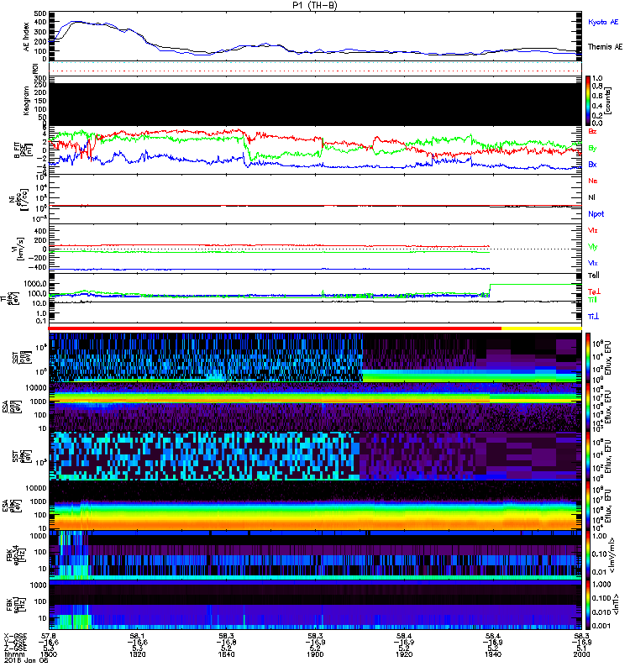630x672 pixels.
Task: Click the "1900" time tick label
Action: (x=315, y=654)
